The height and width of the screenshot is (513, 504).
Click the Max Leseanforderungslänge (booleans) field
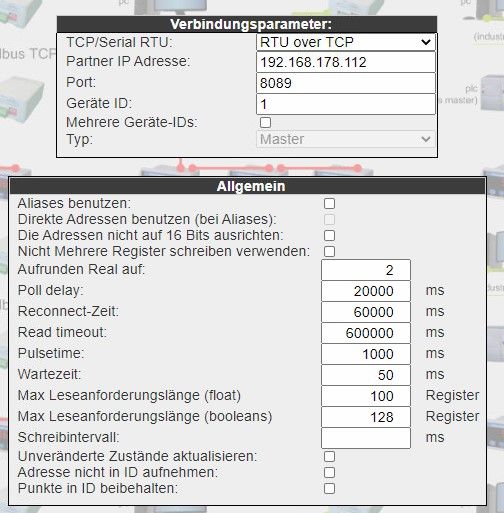coord(366,417)
